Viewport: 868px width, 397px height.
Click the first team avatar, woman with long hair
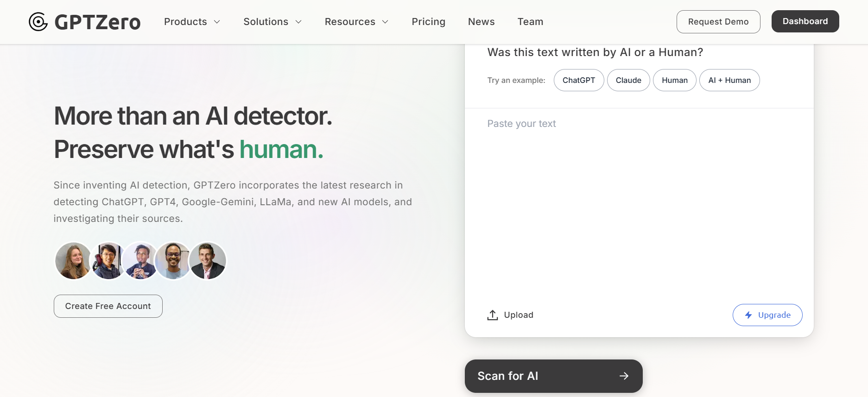click(73, 261)
